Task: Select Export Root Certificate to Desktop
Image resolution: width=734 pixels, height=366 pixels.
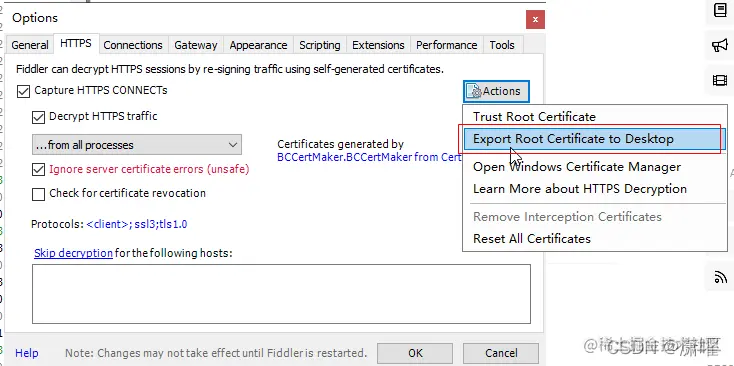Action: tap(595, 139)
